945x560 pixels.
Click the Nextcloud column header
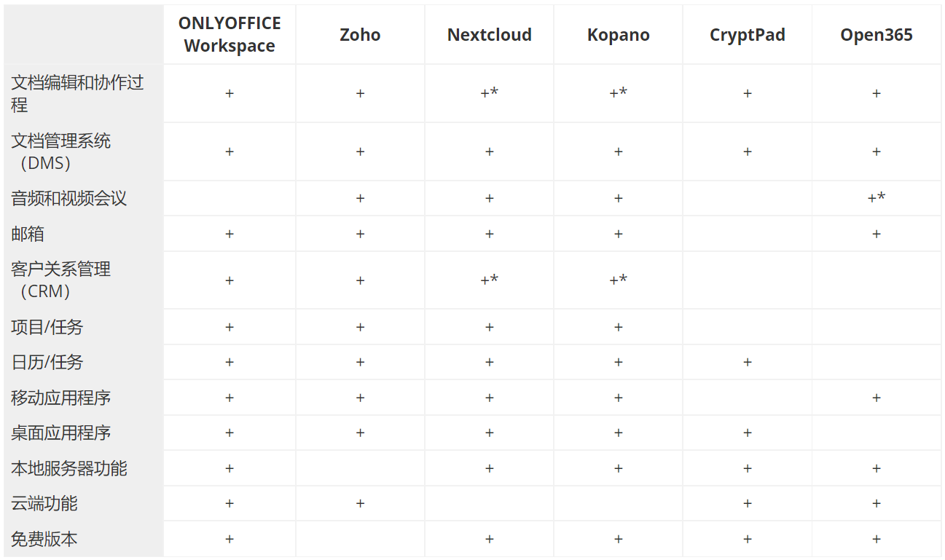489,35
